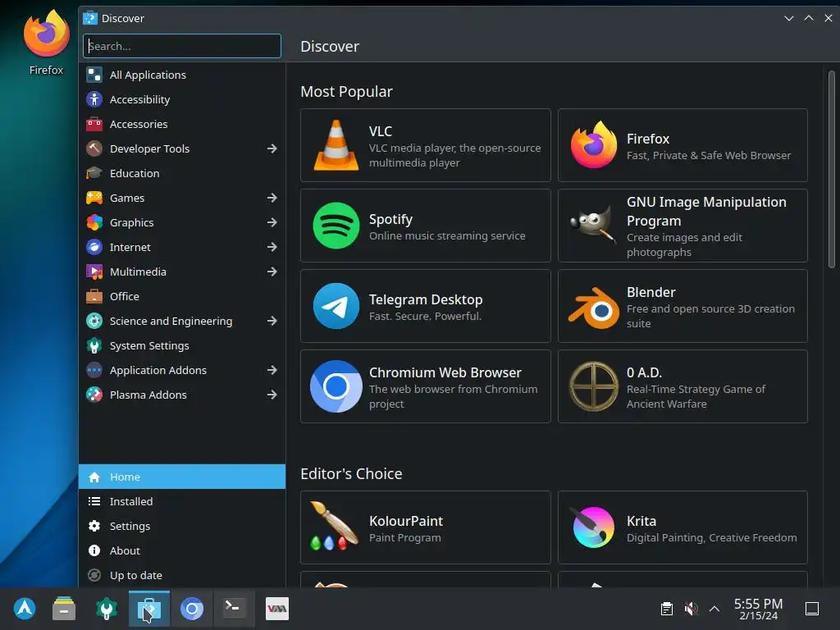Click the show desktop button
Image resolution: width=840 pixels, height=630 pixels.
coord(812,609)
